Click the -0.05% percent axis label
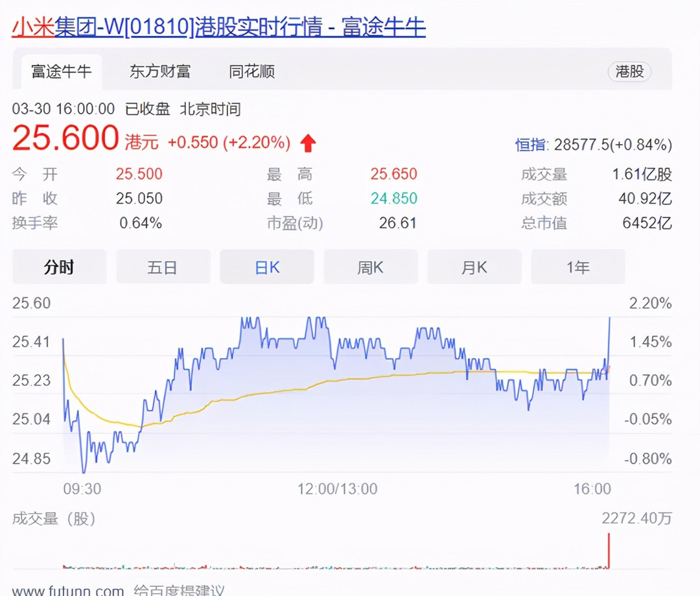The height and width of the screenshot is (596, 700). 647,419
